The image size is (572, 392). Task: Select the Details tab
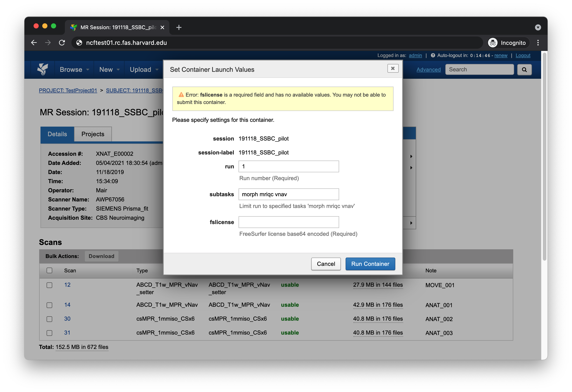tap(57, 134)
